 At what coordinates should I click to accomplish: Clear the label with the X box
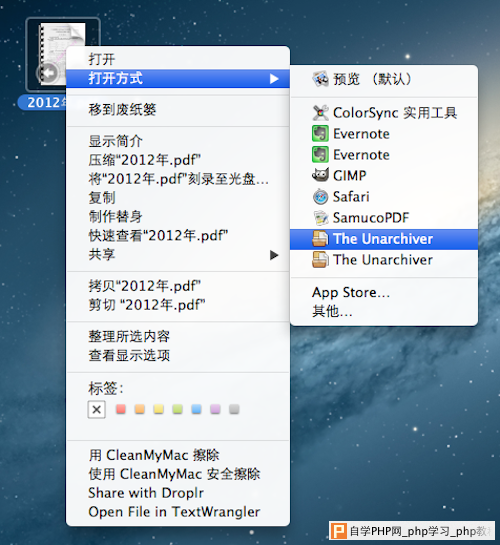click(x=97, y=409)
